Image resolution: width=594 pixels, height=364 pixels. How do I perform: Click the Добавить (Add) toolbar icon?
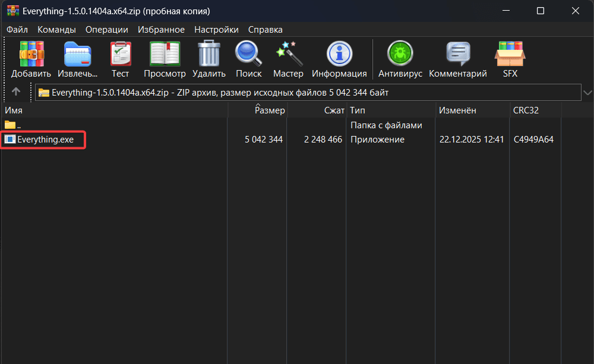tap(31, 54)
